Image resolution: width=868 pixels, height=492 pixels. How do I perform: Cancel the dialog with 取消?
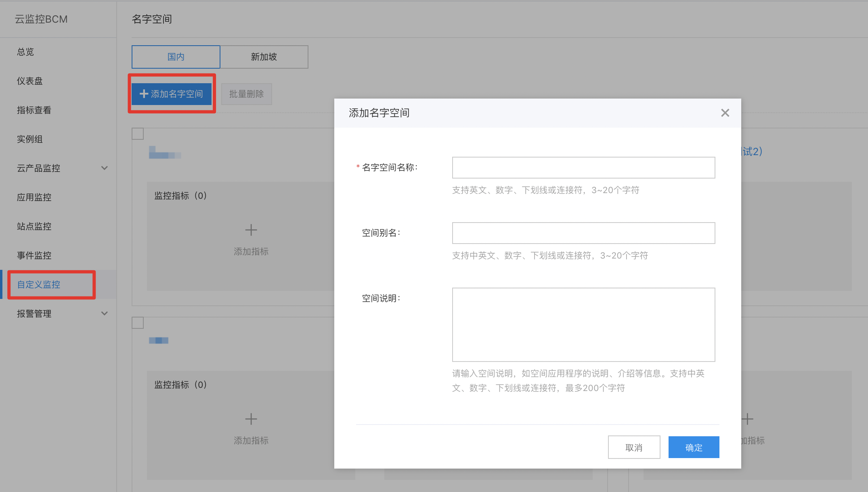(634, 447)
